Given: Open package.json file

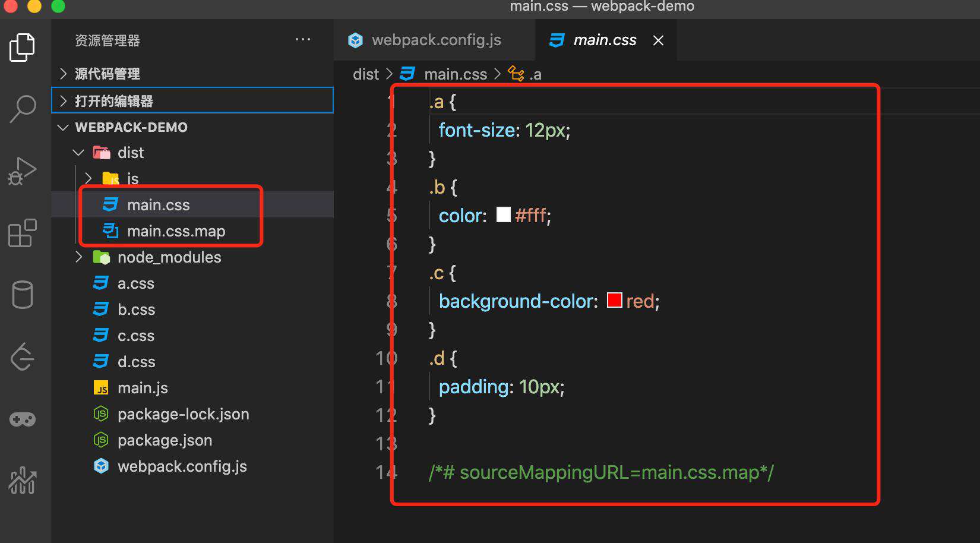Looking at the screenshot, I should pyautogui.click(x=192, y=440).
